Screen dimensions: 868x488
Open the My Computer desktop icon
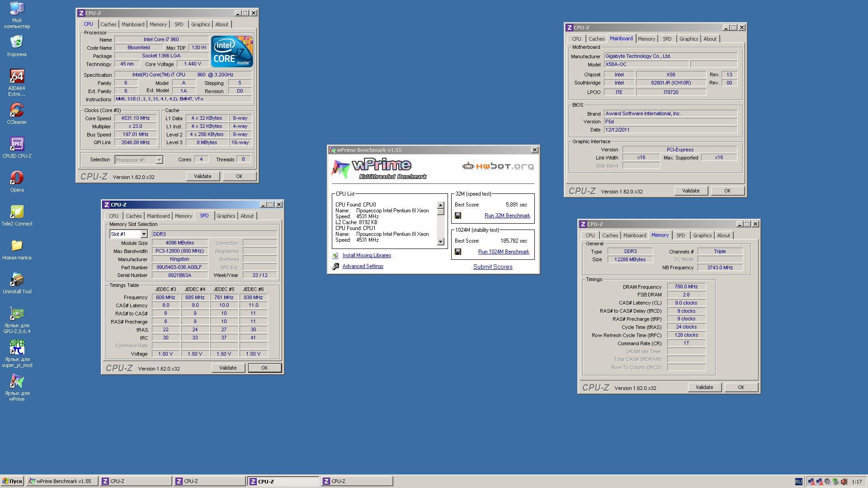(x=17, y=9)
